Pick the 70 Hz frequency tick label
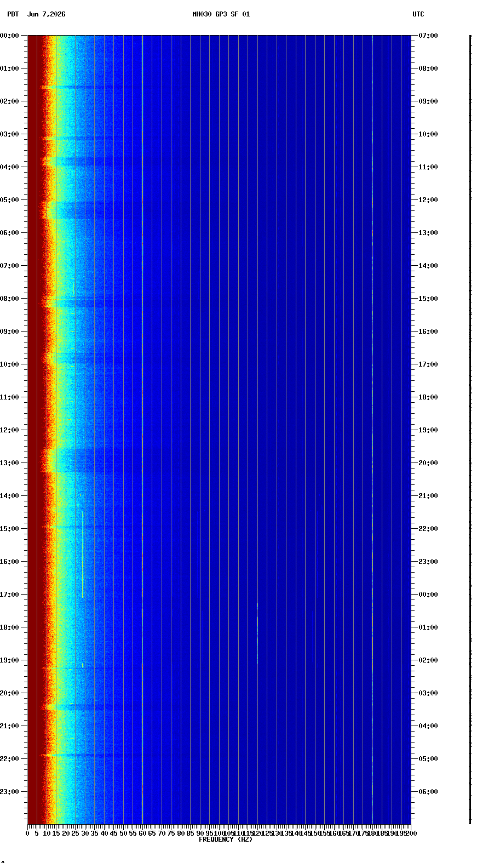The width and height of the screenshot is (494, 868). point(162,833)
